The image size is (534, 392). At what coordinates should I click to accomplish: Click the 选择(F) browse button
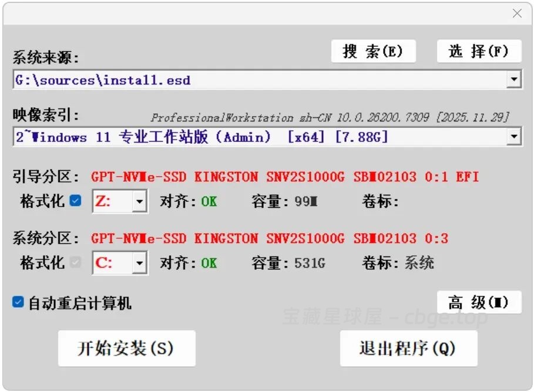(478, 51)
